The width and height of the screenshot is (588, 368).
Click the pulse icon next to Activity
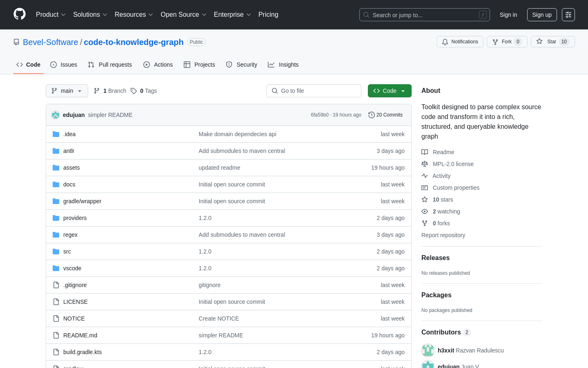click(x=425, y=176)
